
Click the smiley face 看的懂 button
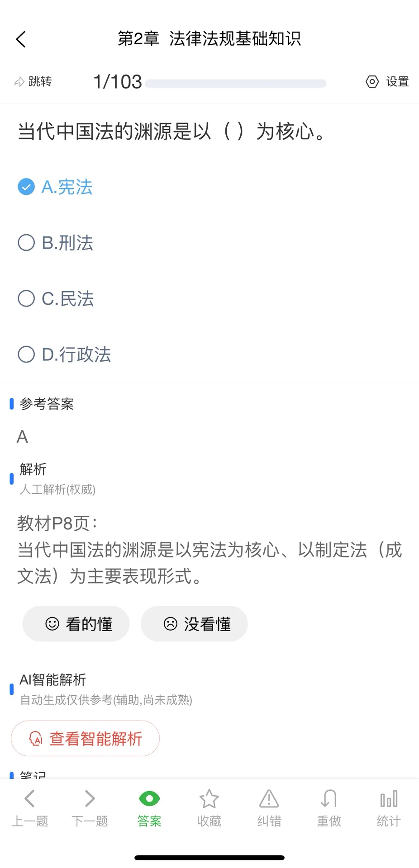coord(76,624)
